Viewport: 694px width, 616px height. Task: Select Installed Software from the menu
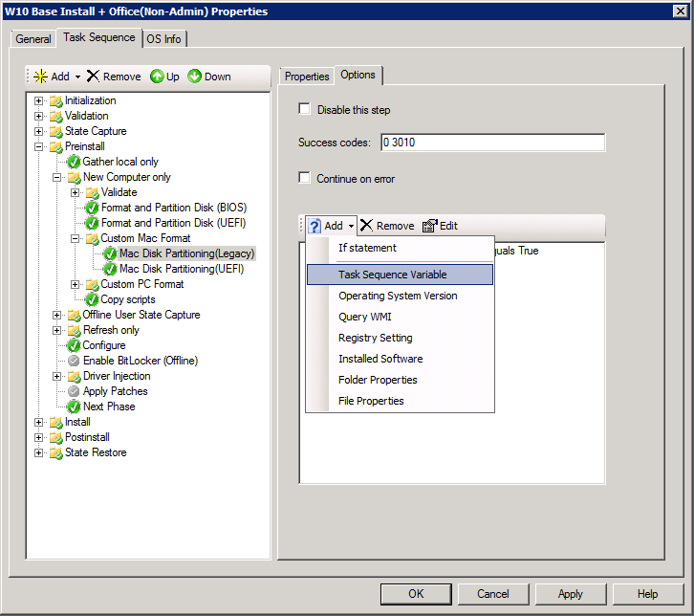pyautogui.click(x=401, y=359)
